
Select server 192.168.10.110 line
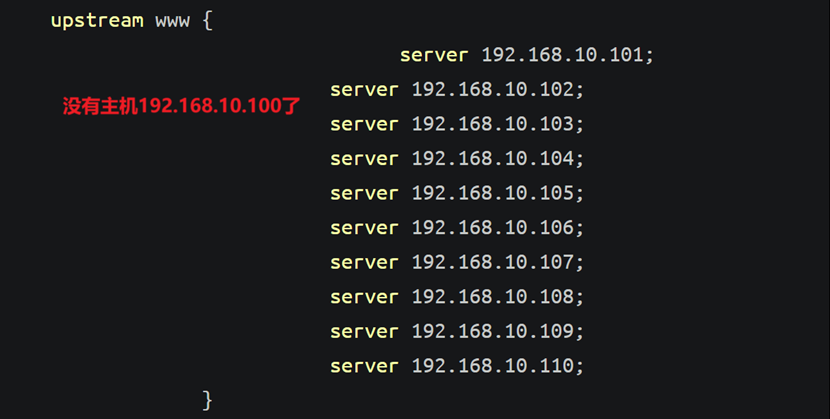[457, 366]
